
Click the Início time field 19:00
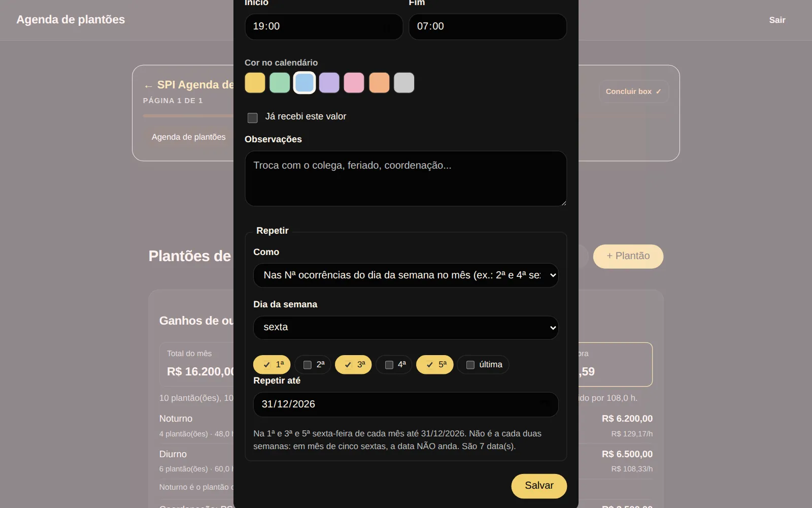(x=324, y=26)
